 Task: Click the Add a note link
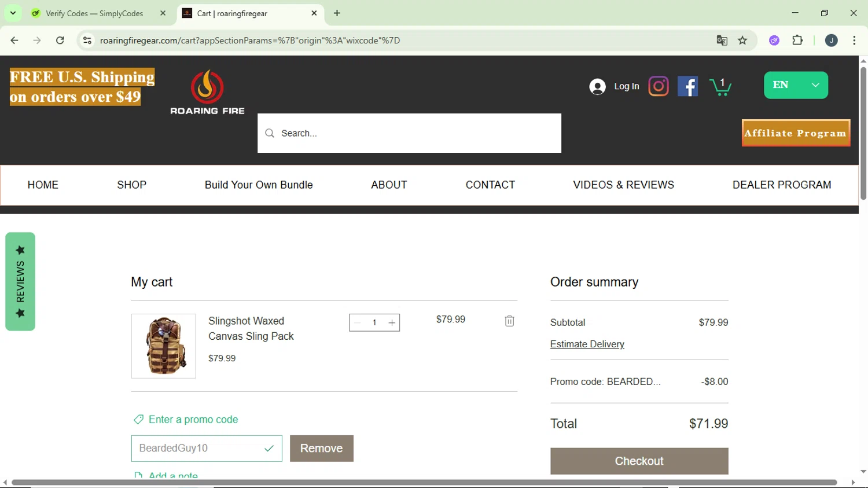pyautogui.click(x=173, y=475)
